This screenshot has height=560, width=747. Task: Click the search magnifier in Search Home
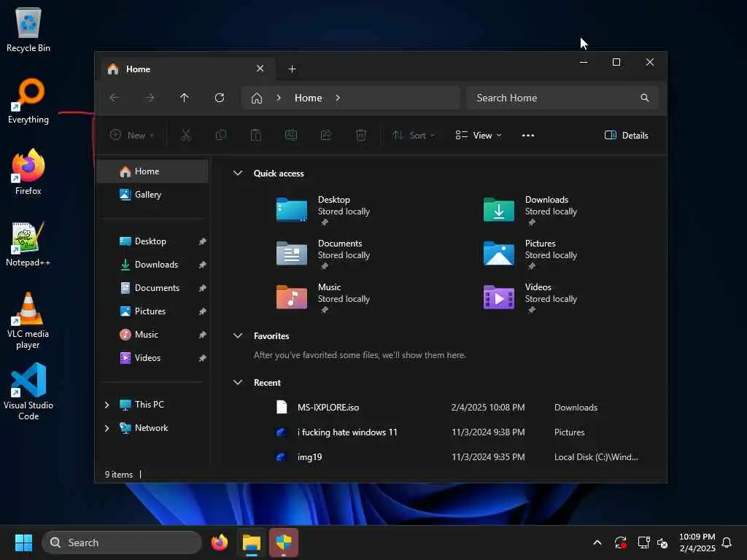645,98
